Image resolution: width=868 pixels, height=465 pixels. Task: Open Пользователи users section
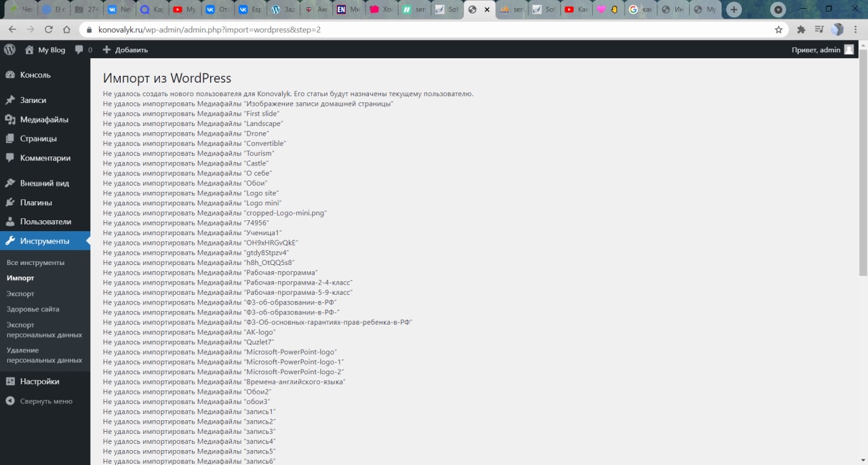(x=45, y=222)
